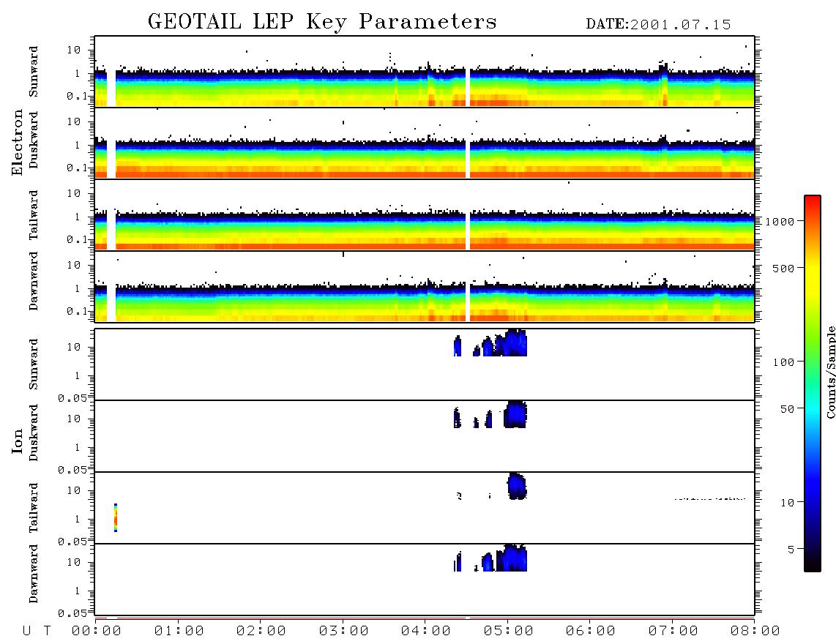Select the 50 color scale value

tap(787, 409)
